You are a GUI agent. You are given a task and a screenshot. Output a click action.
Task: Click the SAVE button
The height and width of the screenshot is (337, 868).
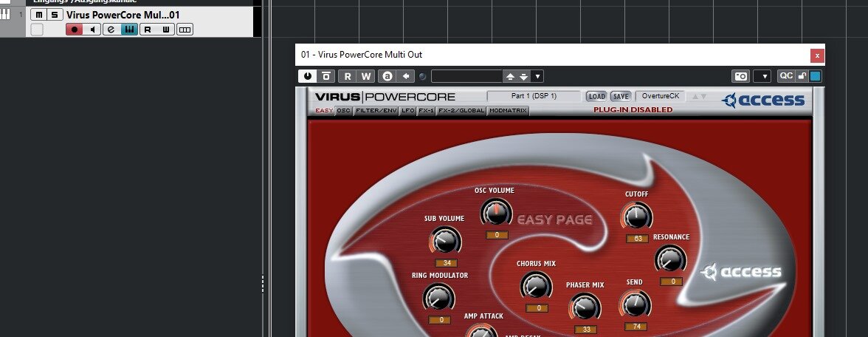621,96
